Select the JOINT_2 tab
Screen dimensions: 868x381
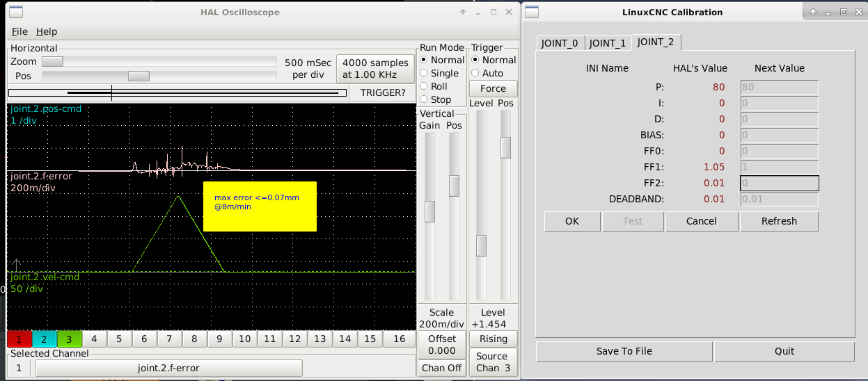point(656,42)
